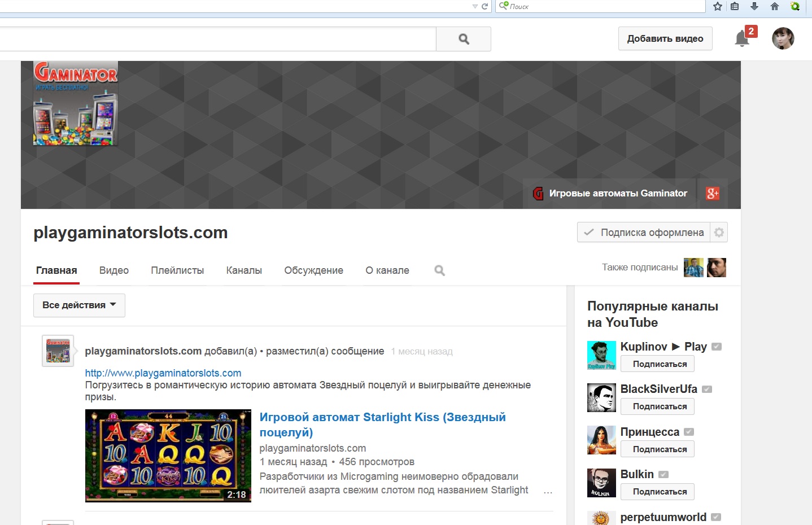Screen dimensions: 812x525
Task: Click playgaminatorslots.com under the video title
Action: (313, 448)
